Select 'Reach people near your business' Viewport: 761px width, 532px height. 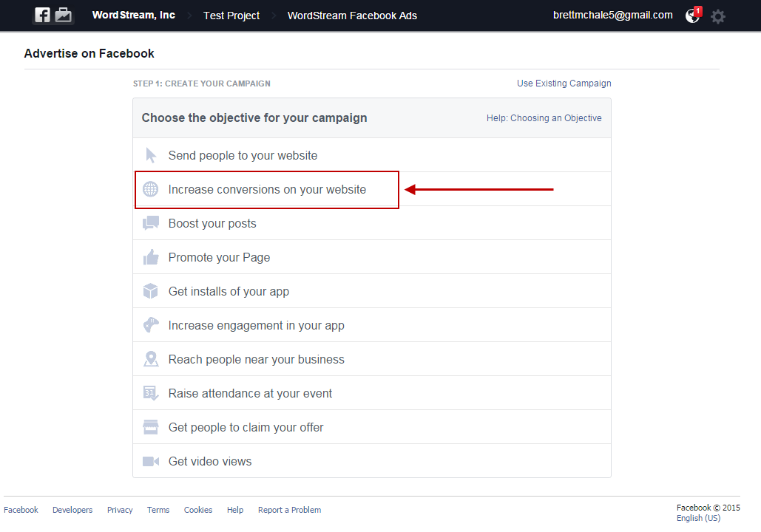click(x=372, y=359)
